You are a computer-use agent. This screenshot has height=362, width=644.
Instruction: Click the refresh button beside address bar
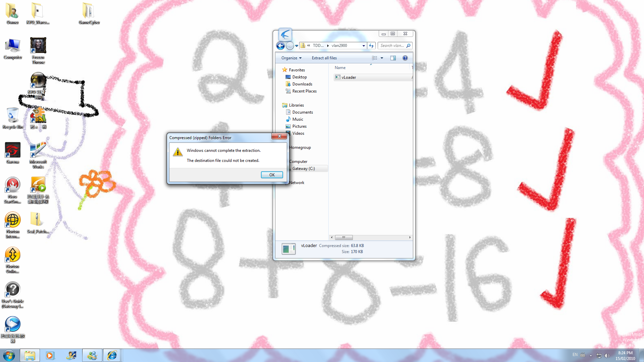click(x=371, y=46)
